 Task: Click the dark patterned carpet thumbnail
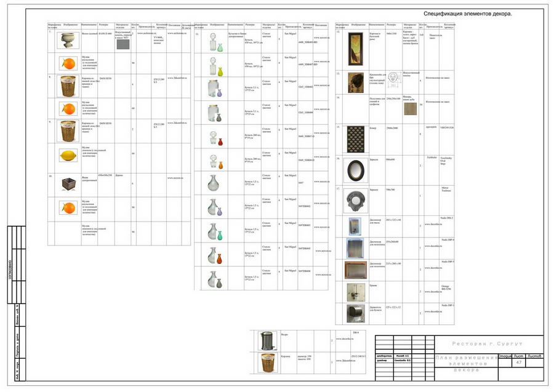coord(355,139)
